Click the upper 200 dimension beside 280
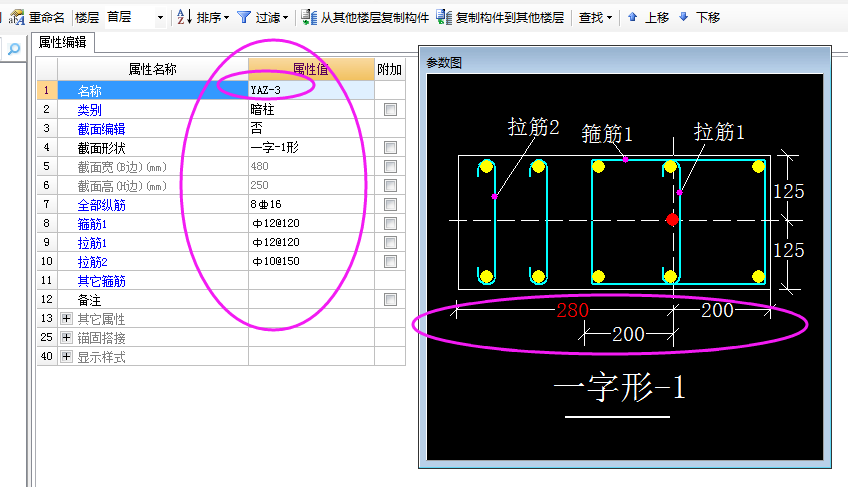 [x=717, y=310]
